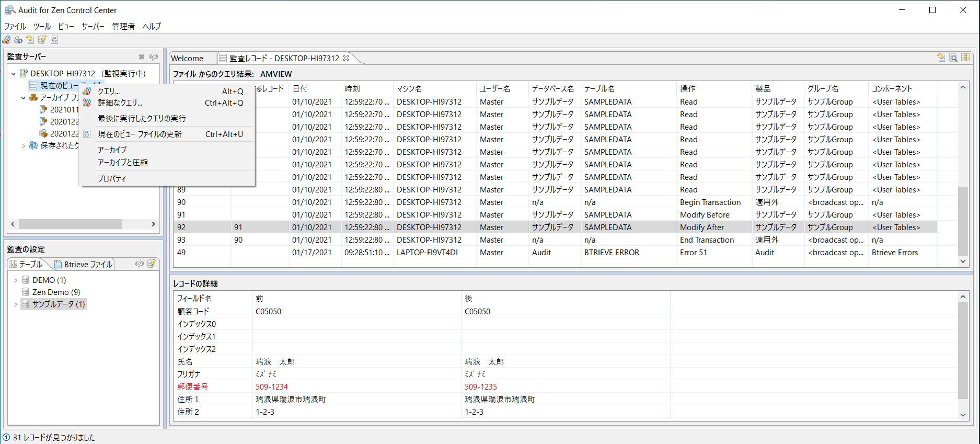Expand the DEMO (1) database node
This screenshot has width=980, height=444.
point(16,280)
